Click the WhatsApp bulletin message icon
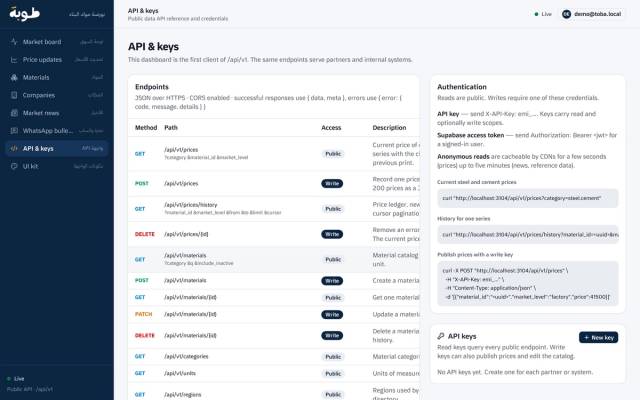 pos(14,131)
